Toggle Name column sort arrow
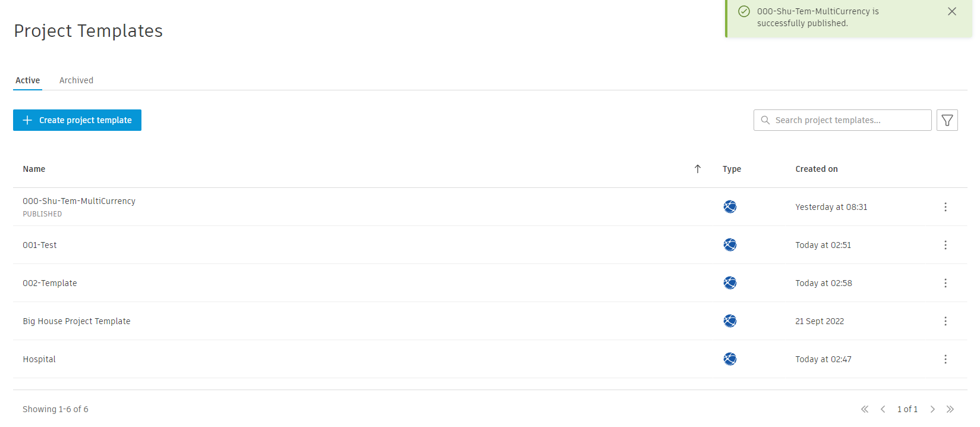The width and height of the screenshot is (980, 427). 698,169
